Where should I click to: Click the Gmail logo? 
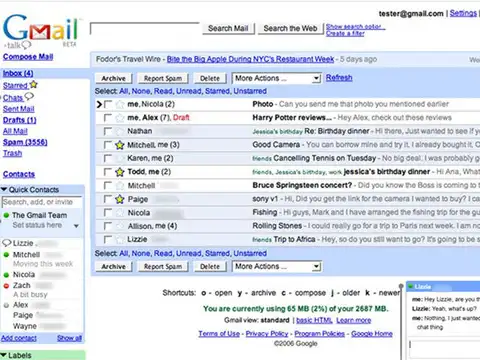[x=40, y=30]
